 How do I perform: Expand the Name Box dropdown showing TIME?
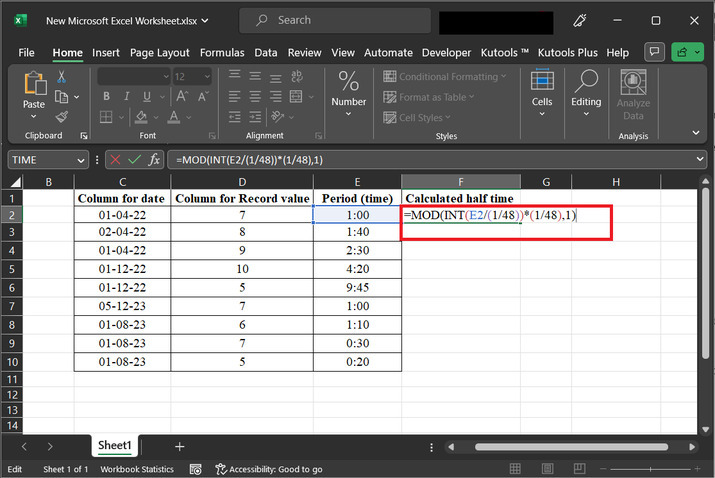pyautogui.click(x=81, y=160)
